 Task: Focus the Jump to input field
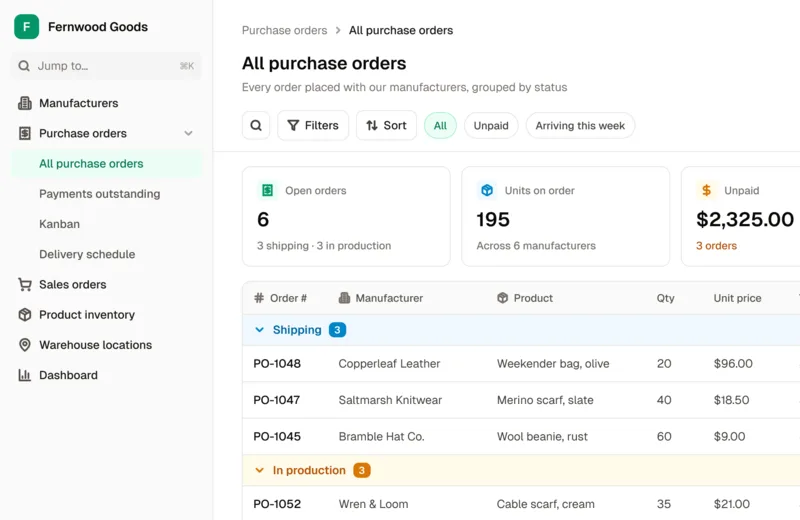click(106, 66)
